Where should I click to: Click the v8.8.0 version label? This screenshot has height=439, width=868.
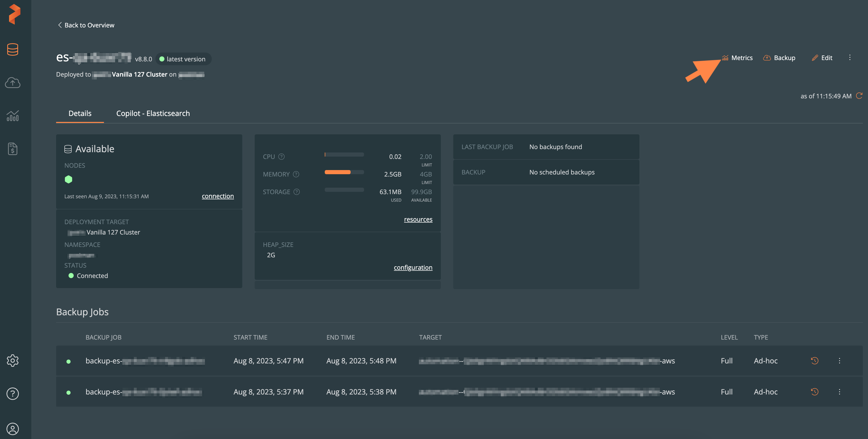point(144,59)
